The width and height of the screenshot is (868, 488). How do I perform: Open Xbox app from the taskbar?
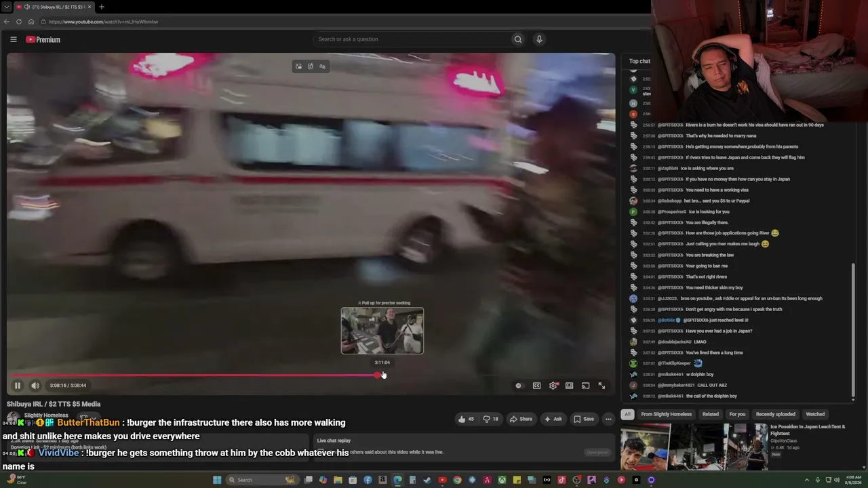click(x=502, y=480)
